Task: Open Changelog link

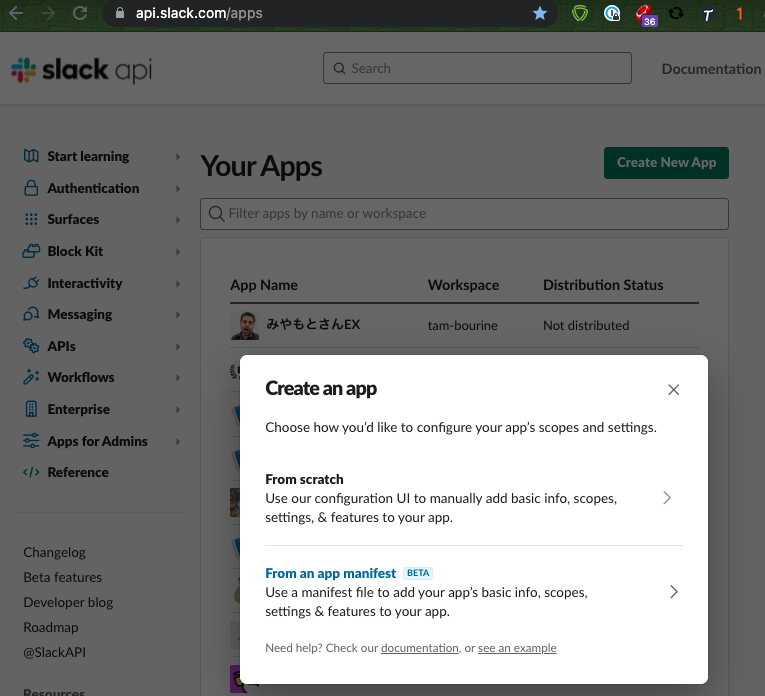Action: (55, 552)
